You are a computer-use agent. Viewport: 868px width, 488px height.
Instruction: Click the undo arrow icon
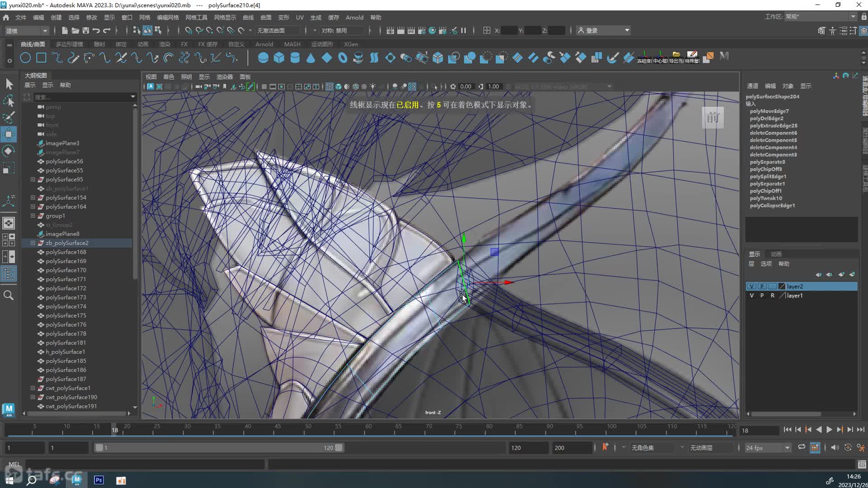[96, 30]
